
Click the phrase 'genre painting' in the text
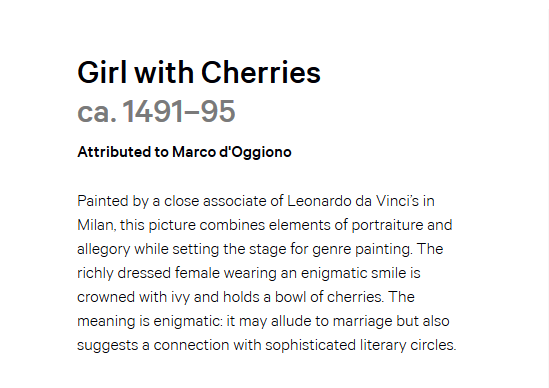(362, 250)
